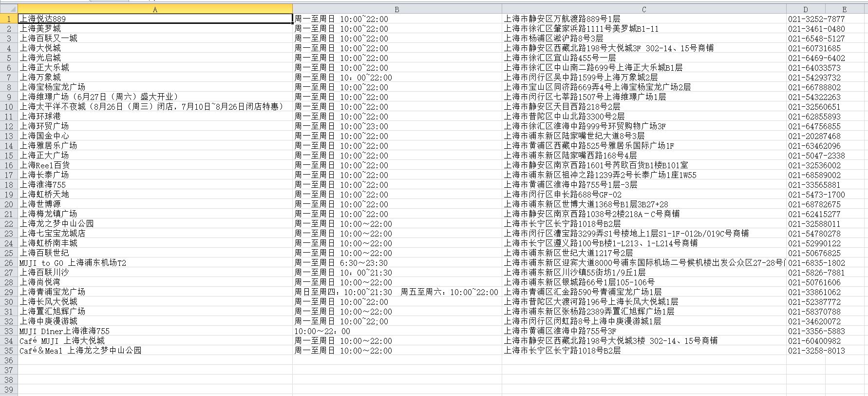Click cell 上海环球港

tap(155, 117)
